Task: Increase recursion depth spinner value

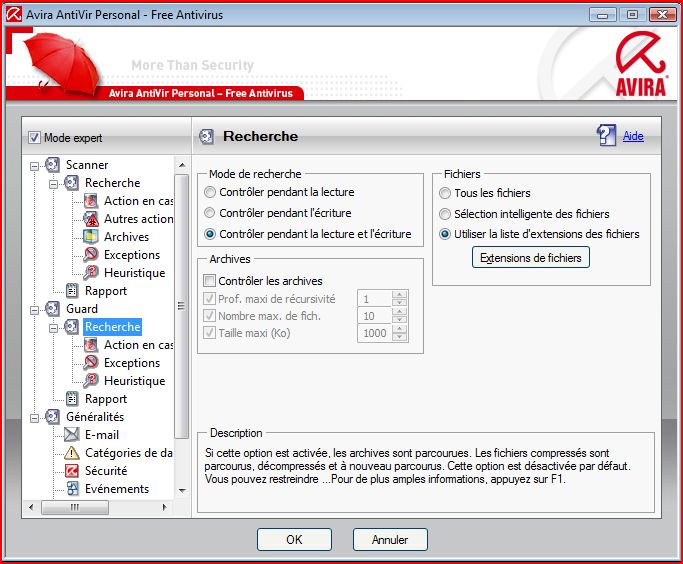Action: (399, 295)
